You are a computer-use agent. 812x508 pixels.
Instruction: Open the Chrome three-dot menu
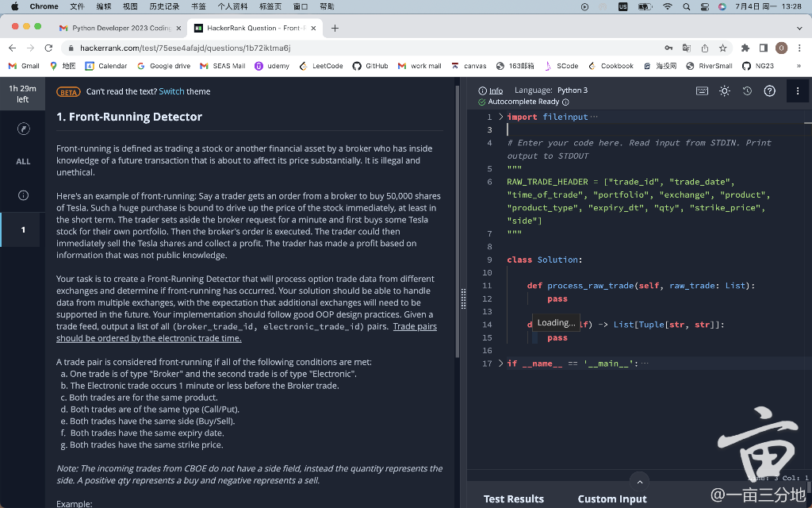[799, 48]
